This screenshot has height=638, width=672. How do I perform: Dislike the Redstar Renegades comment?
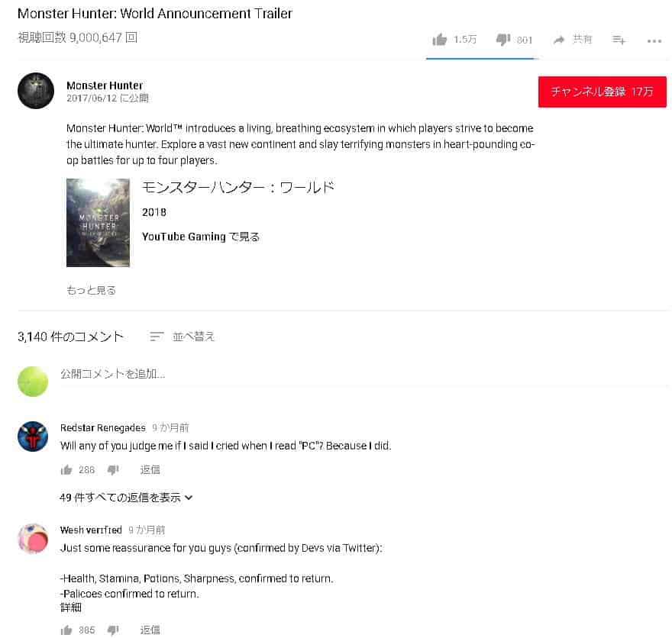[x=113, y=470]
